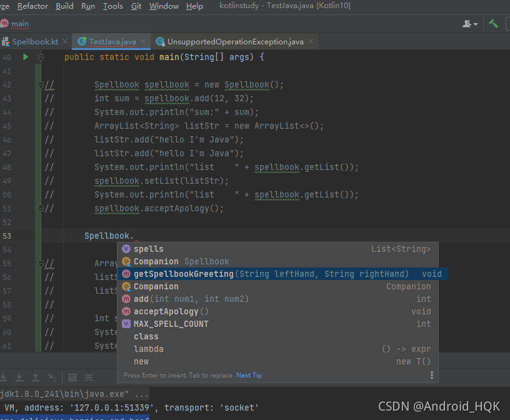Click the Force Step Into icon beside Step Out
510x420 pixels.
19,377
